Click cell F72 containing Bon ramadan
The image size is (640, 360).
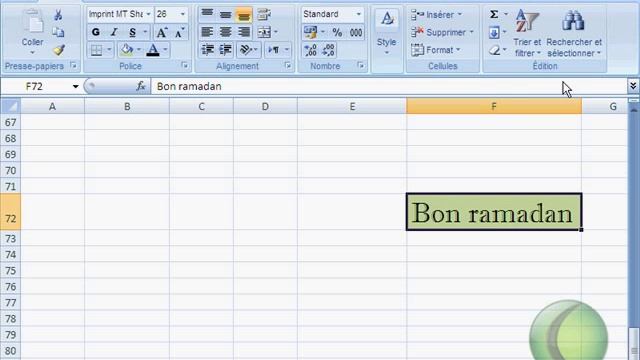click(494, 212)
